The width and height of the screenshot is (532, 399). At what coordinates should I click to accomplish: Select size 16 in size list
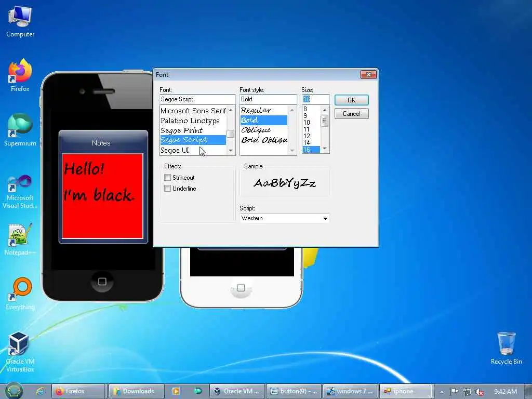tap(312, 150)
